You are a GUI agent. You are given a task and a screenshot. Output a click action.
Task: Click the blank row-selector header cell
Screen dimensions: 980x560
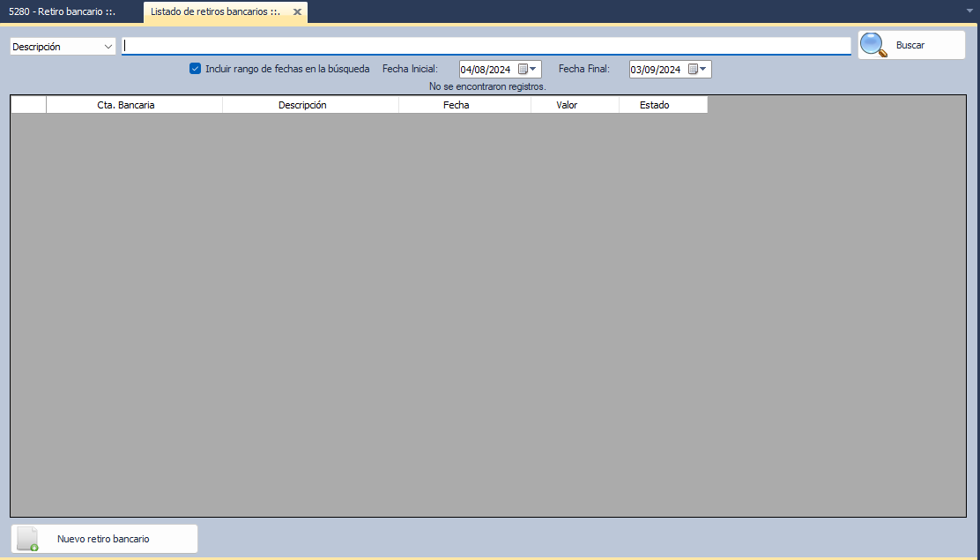28,105
